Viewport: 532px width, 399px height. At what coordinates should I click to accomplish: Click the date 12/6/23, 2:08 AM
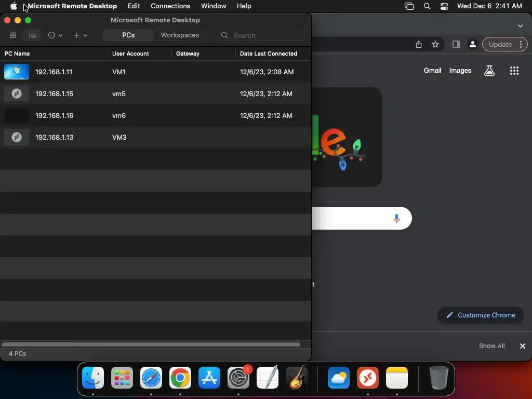tap(267, 72)
